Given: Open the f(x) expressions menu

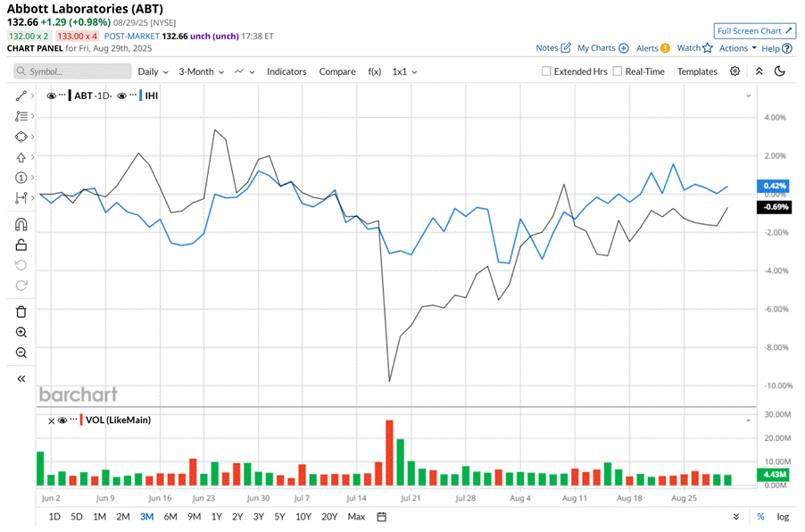Looking at the screenshot, I should click(x=375, y=72).
